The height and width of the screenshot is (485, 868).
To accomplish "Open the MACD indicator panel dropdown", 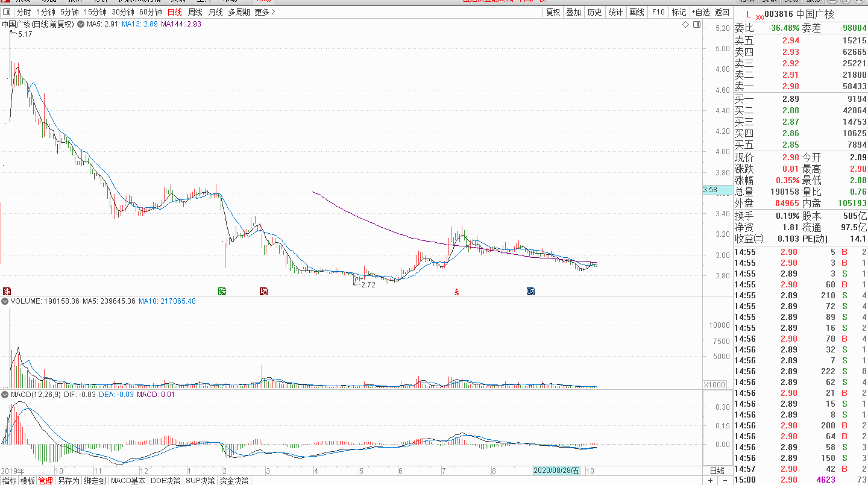I will click(5, 395).
